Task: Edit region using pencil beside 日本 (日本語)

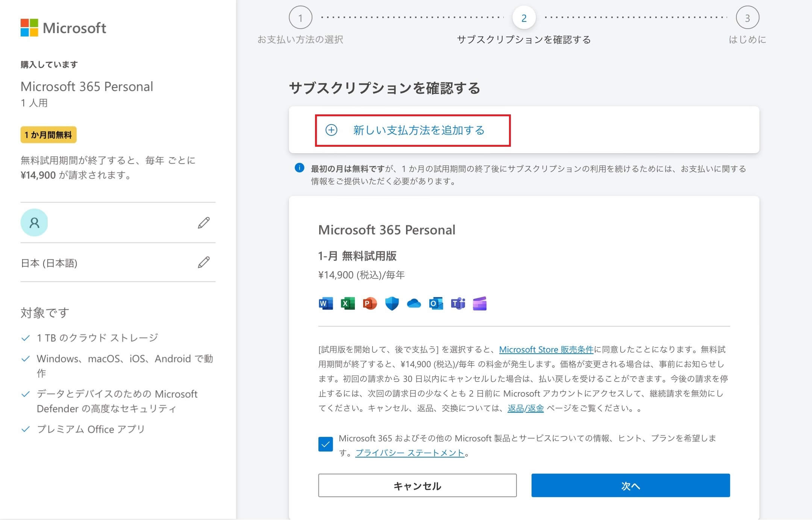Action: coord(204,262)
